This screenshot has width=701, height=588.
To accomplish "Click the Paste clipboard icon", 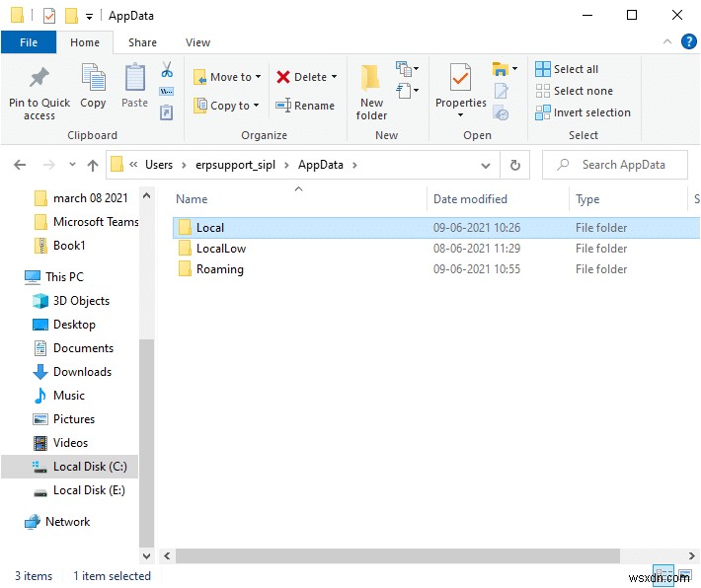I will [134, 77].
